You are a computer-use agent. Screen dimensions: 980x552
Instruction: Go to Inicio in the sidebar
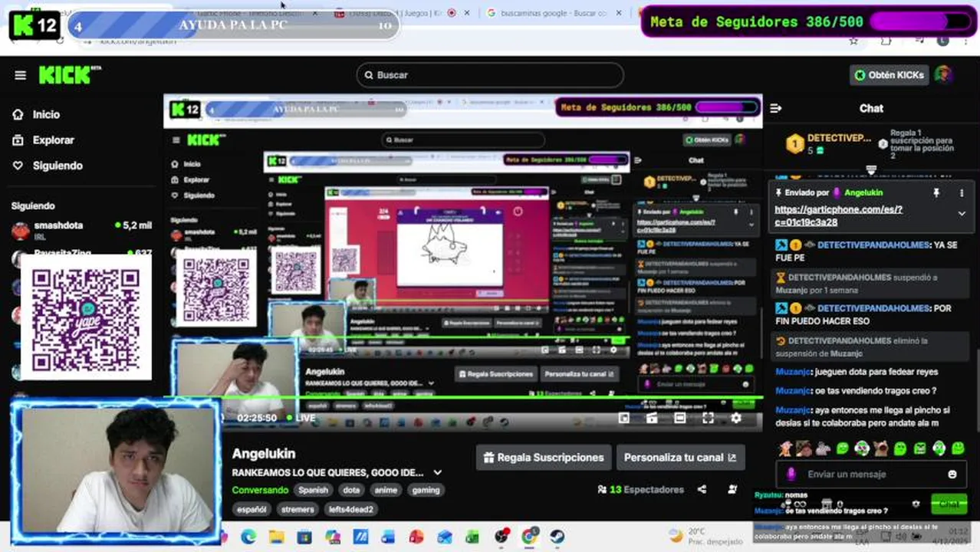tap(46, 114)
